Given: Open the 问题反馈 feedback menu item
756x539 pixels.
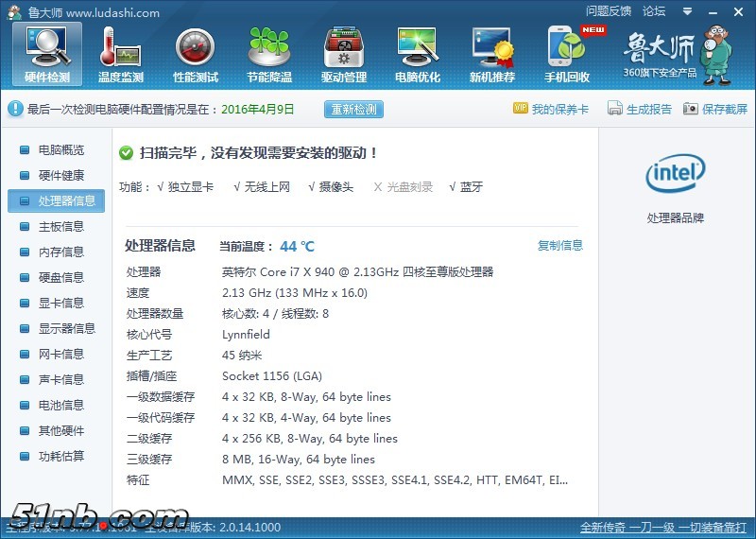Looking at the screenshot, I should (x=609, y=11).
